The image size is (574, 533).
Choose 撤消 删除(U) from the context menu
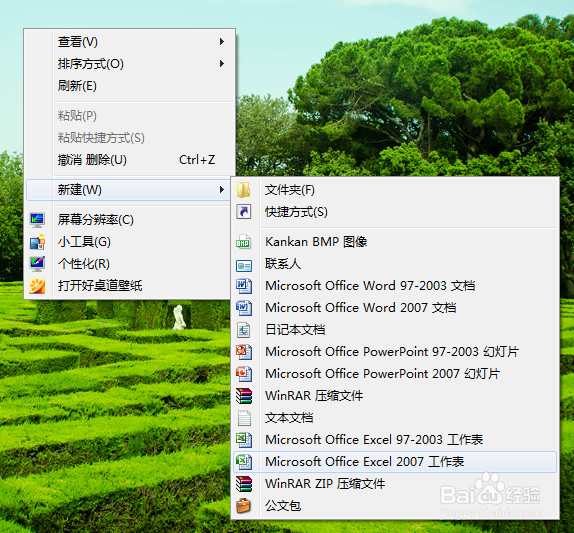[130, 160]
